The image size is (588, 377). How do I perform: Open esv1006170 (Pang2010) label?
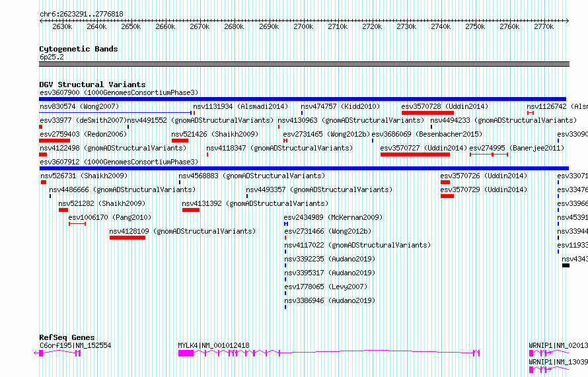pos(110,217)
